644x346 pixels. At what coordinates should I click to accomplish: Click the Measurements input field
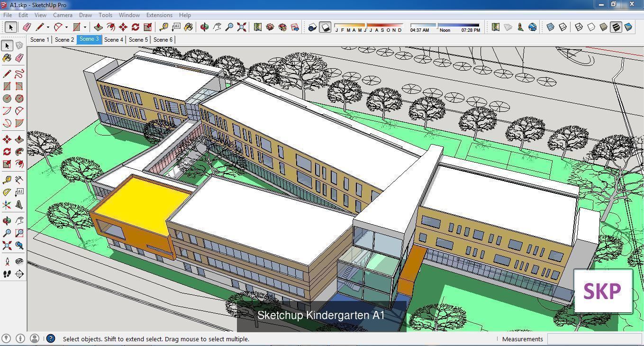[x=595, y=338]
